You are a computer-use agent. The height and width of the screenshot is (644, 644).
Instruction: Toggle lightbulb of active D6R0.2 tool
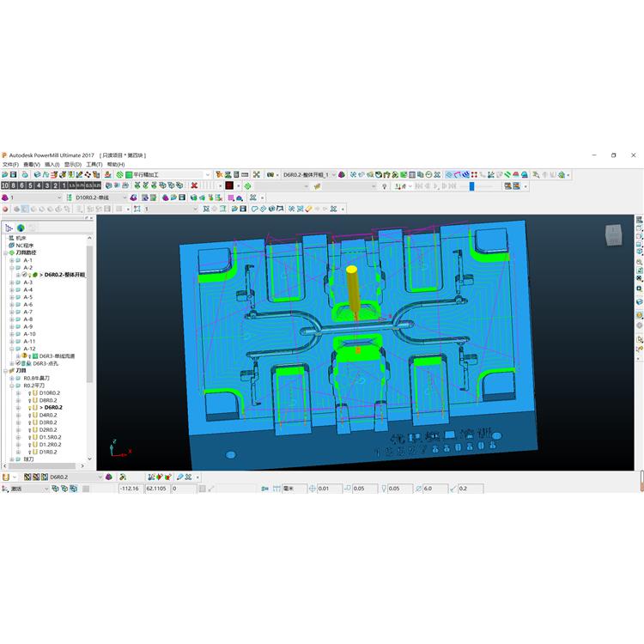click(30, 408)
